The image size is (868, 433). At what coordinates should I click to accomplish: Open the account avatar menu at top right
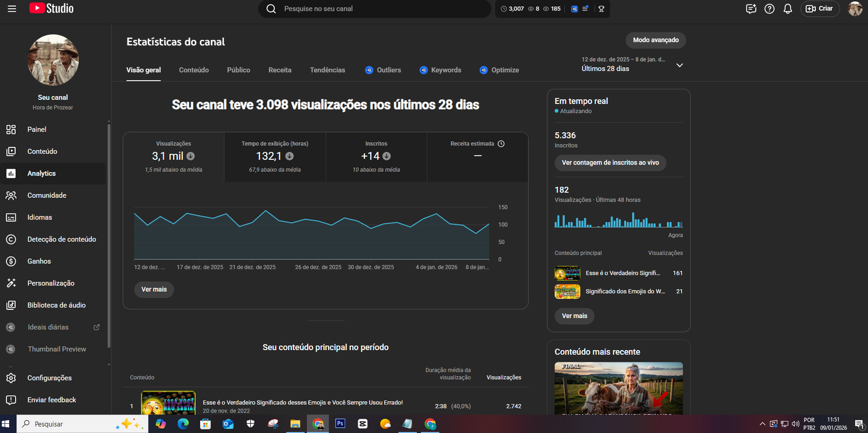click(855, 9)
